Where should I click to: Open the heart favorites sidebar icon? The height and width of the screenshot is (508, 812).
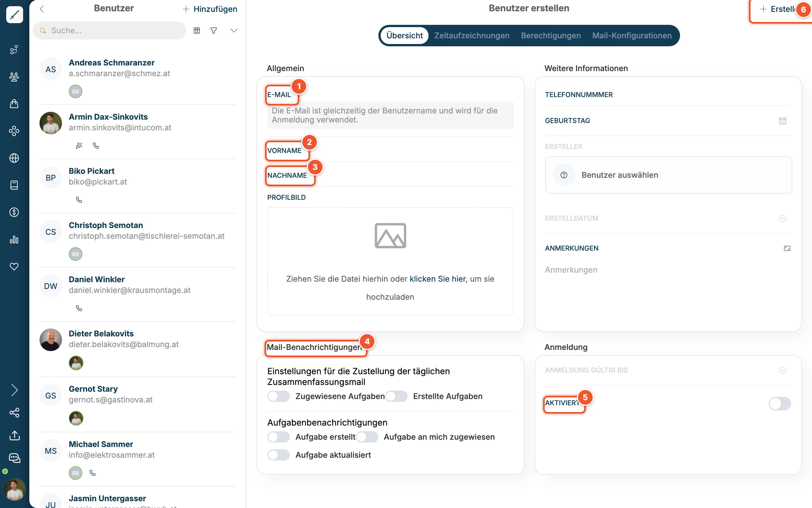14,266
